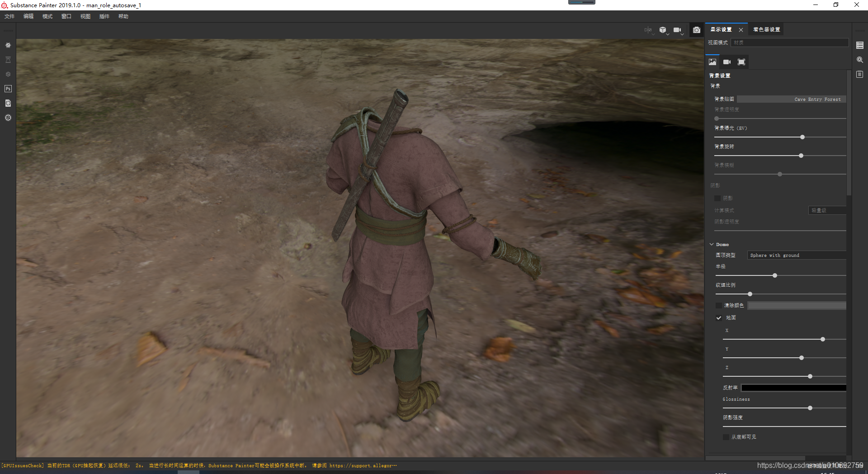868x474 pixels.
Task: Close the 显示设置 tab with X
Action: [741, 30]
